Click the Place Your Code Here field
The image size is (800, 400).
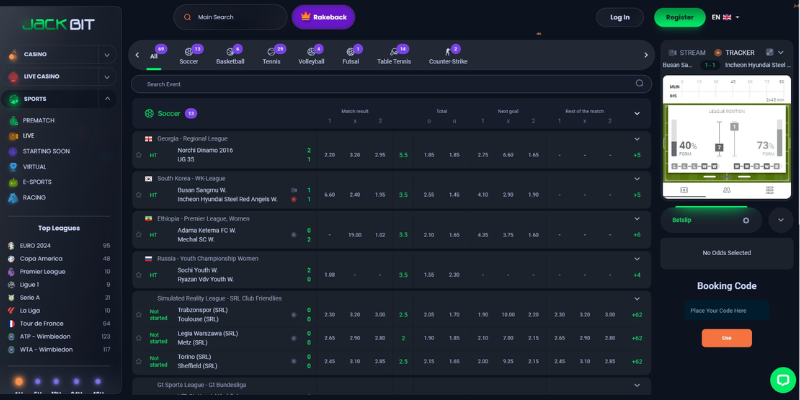pyautogui.click(x=727, y=310)
